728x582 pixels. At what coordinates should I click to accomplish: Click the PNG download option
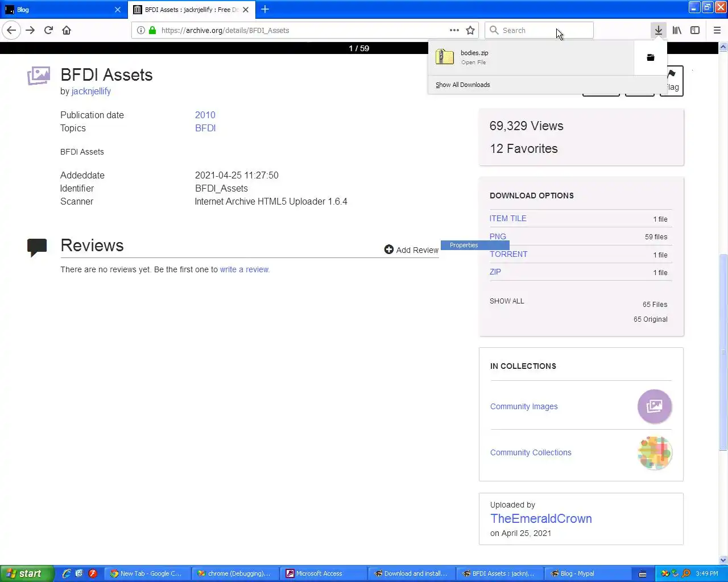[x=498, y=236]
